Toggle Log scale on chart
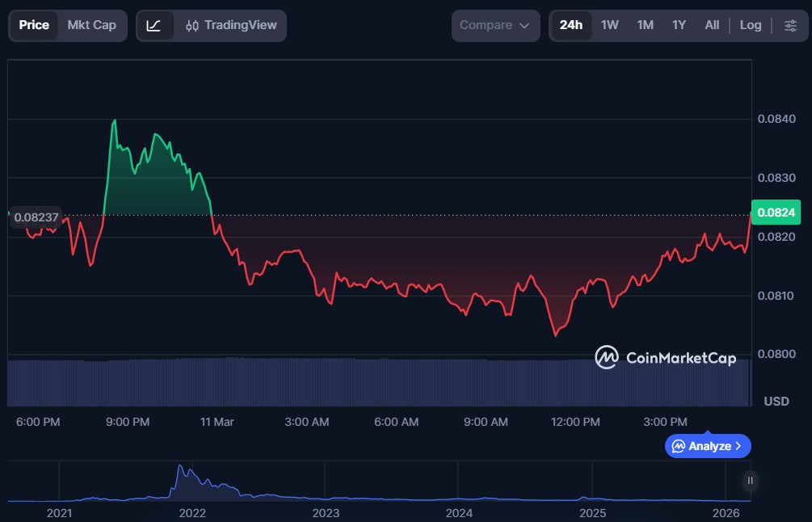This screenshot has height=522, width=812. click(750, 25)
